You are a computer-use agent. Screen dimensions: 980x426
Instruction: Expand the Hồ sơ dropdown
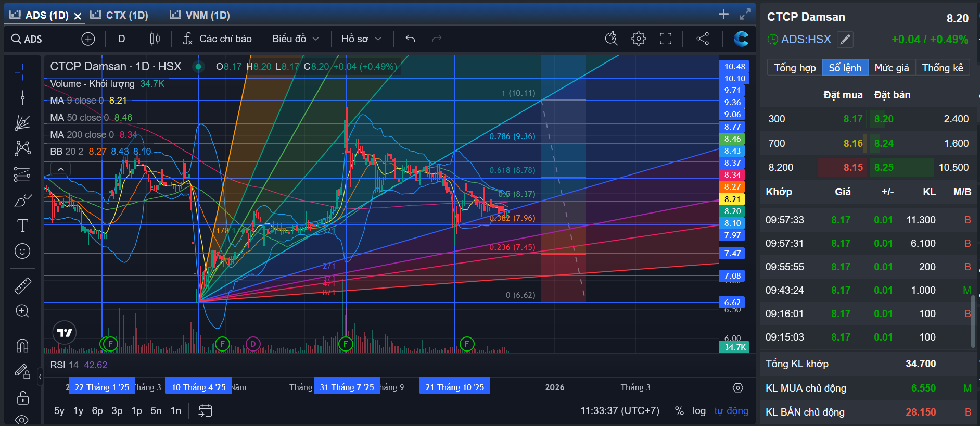coord(361,39)
